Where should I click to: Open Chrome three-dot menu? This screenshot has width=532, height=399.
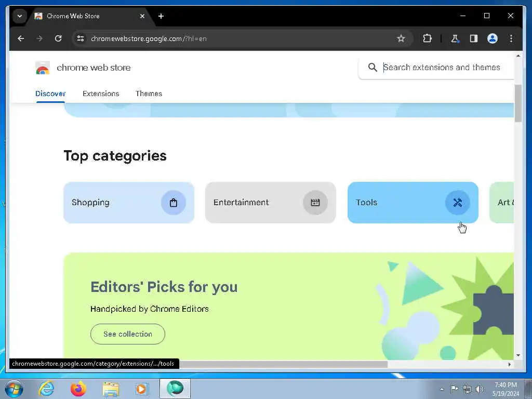click(511, 38)
